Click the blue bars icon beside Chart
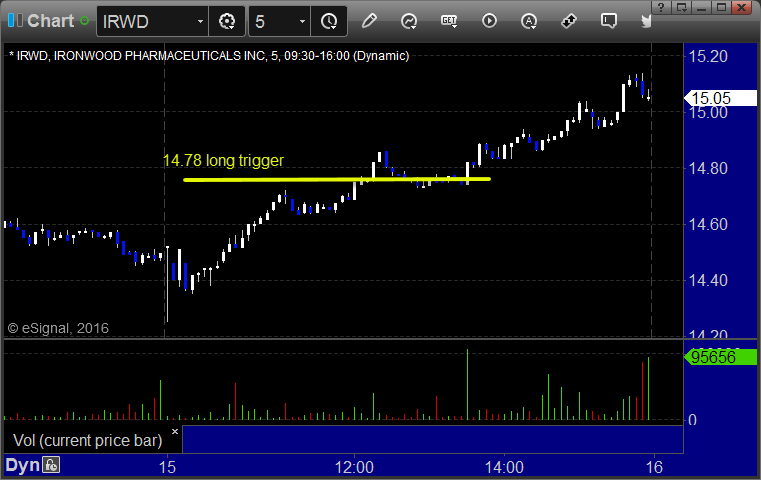Viewport: 761px width, 480px height. [x=15, y=21]
